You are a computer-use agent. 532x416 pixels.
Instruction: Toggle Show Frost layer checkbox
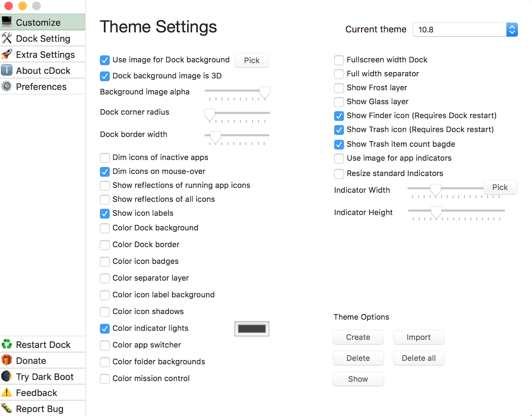[339, 88]
